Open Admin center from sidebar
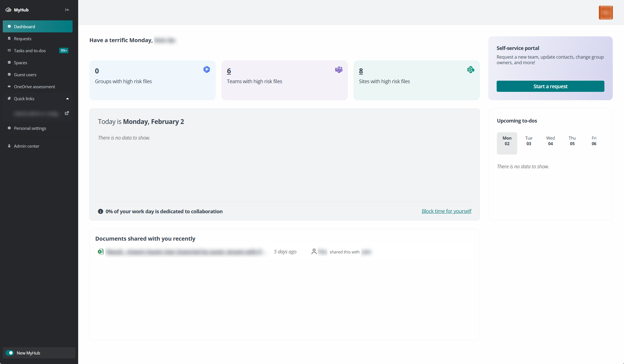Screen dimensions: 624x364 click(x=27, y=146)
